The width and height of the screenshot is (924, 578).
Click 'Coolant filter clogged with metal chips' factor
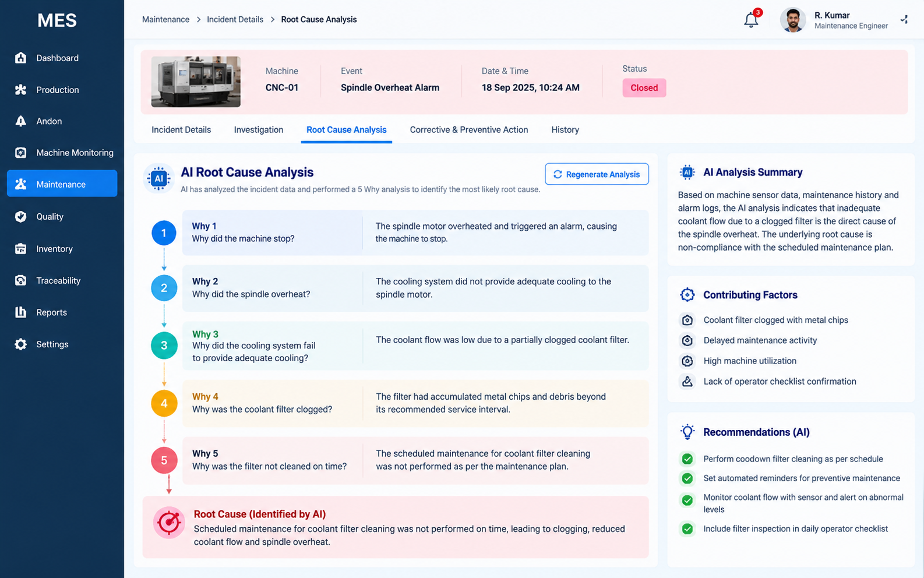775,320
